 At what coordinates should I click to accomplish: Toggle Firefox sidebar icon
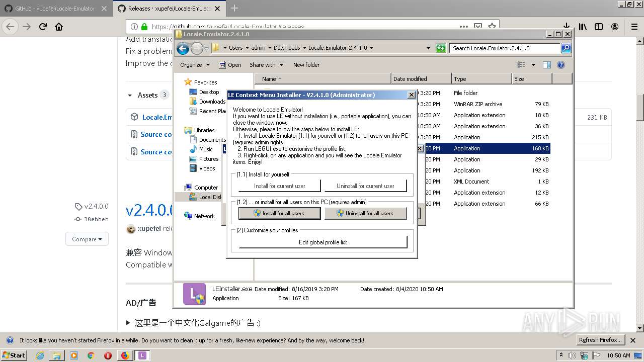[x=599, y=27]
